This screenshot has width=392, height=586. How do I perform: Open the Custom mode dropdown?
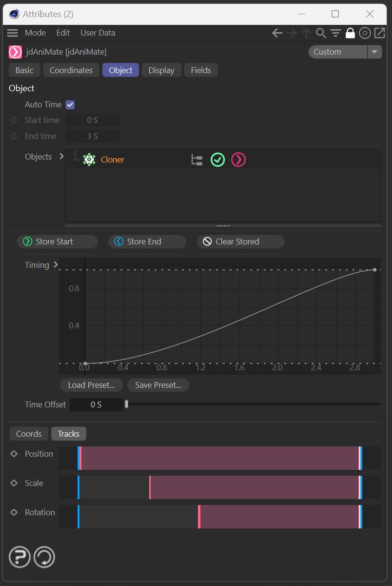pyautogui.click(x=374, y=52)
